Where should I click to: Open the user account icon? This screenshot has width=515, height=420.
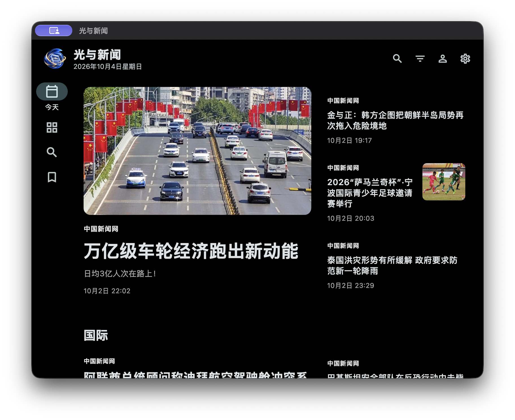[442, 59]
